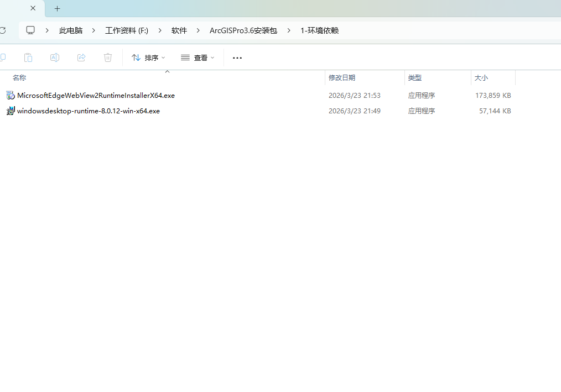Sort by the 大小 column header
The width and height of the screenshot is (561, 392).
coord(481,78)
